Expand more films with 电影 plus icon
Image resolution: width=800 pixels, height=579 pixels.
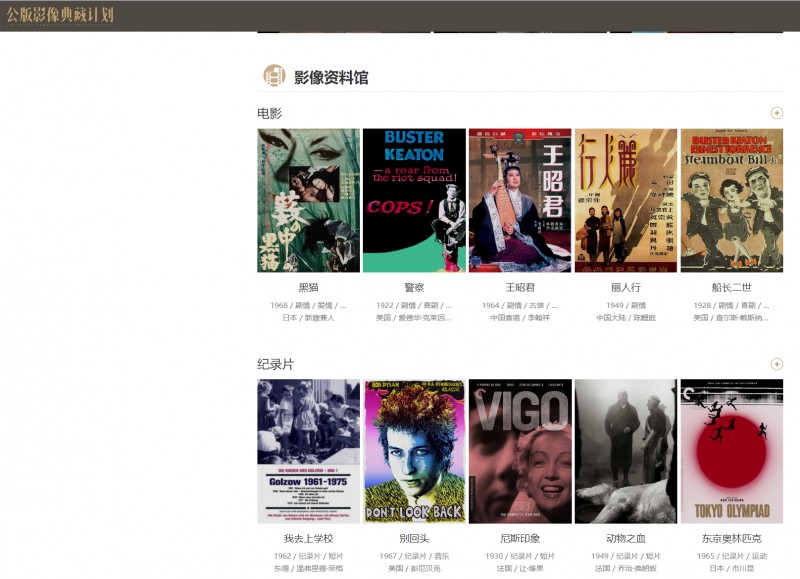(x=776, y=114)
